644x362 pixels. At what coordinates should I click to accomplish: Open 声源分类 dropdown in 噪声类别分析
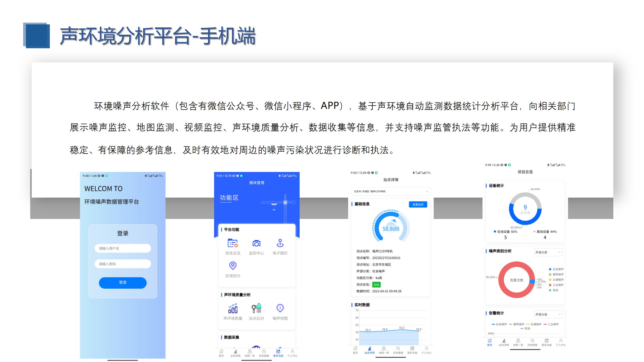point(548,252)
